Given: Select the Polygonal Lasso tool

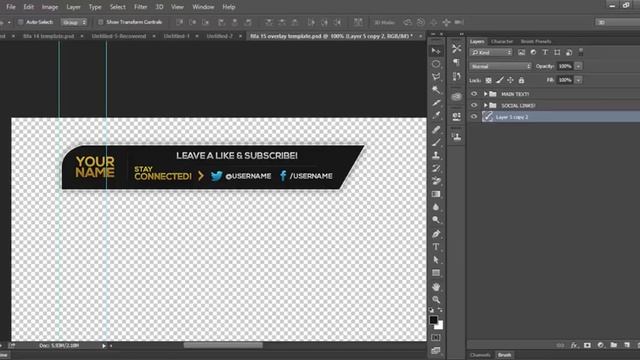Looking at the screenshot, I should 436,77.
